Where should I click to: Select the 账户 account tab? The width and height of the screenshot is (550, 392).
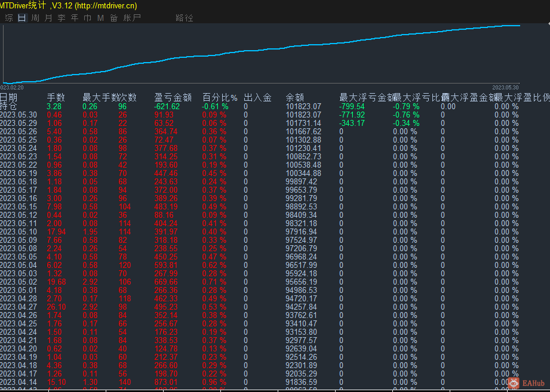132,18
